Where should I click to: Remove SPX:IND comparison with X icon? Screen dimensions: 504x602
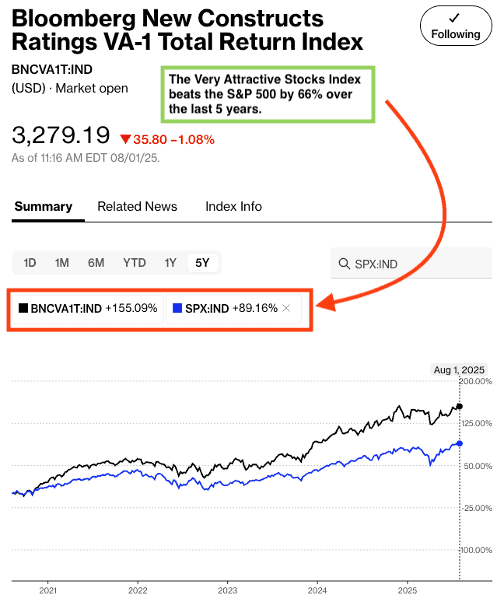click(286, 308)
